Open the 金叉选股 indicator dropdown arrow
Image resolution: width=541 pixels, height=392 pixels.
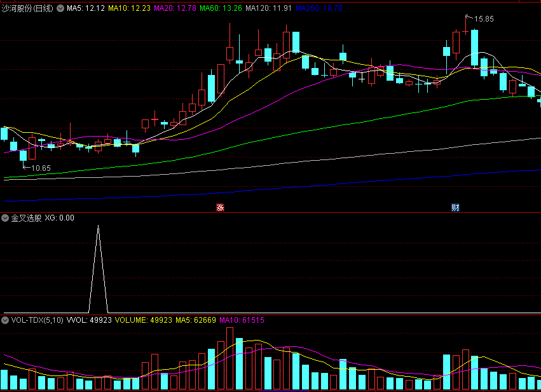click(x=5, y=218)
